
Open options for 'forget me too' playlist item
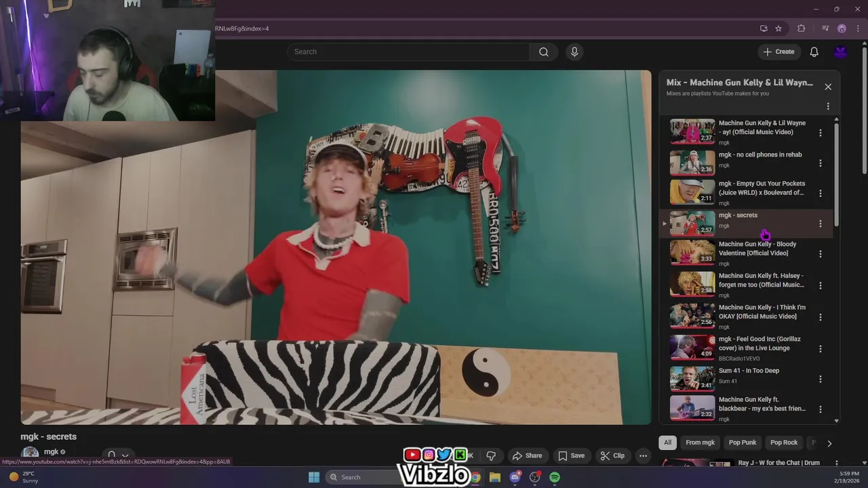coord(821,285)
